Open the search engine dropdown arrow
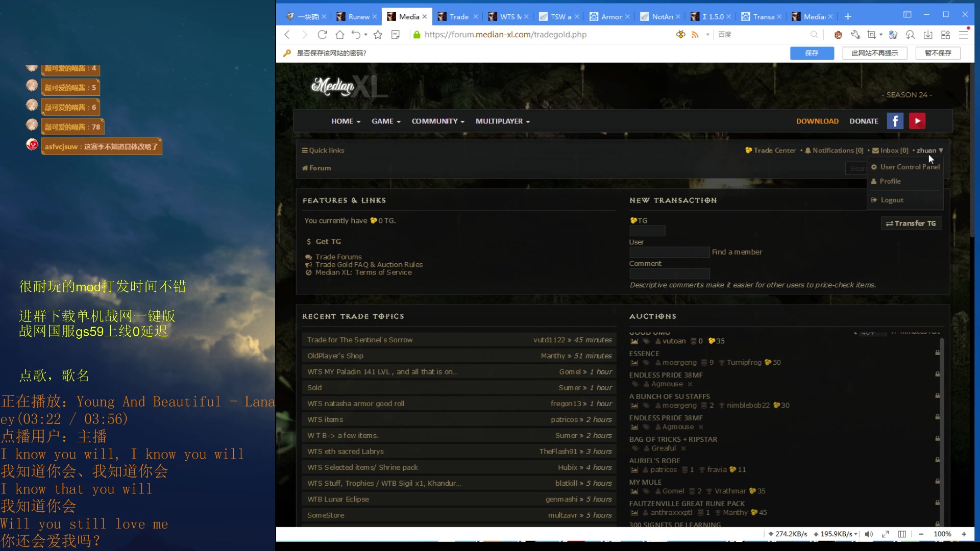The height and width of the screenshot is (551, 980). pyautogui.click(x=707, y=35)
